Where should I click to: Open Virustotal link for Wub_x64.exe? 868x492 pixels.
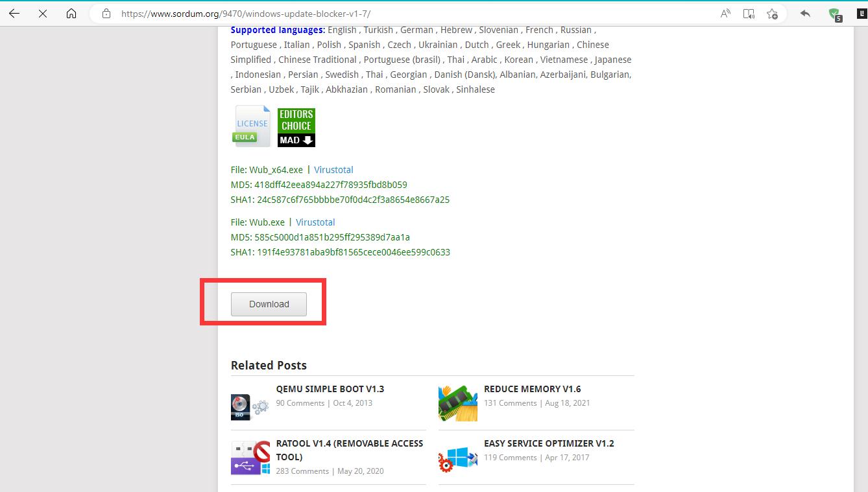click(x=333, y=170)
